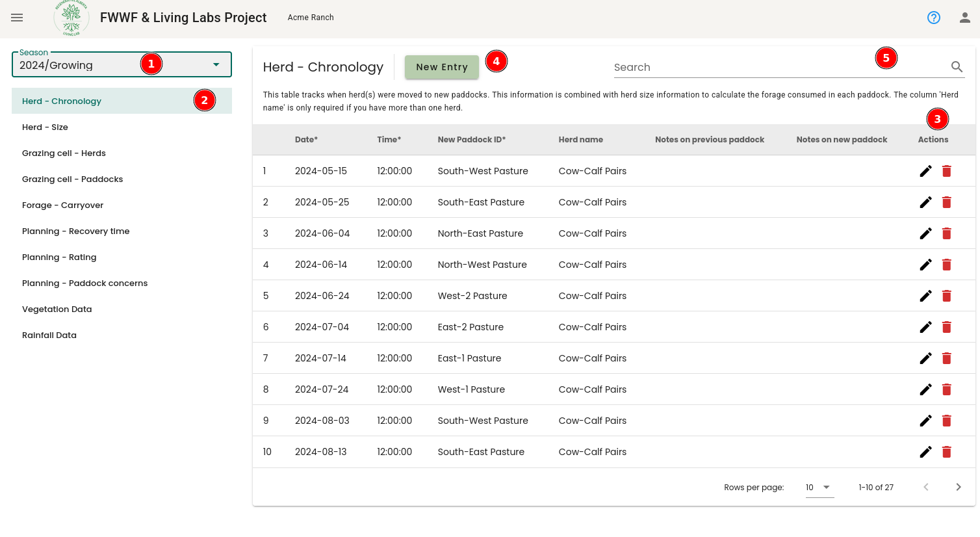Click into the Search input field

pyautogui.click(x=779, y=67)
